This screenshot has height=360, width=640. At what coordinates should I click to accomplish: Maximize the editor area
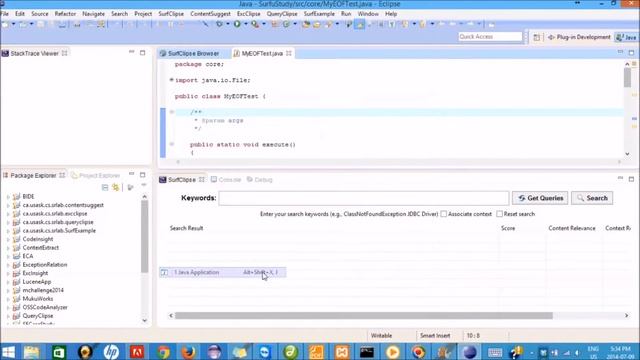[x=631, y=53]
